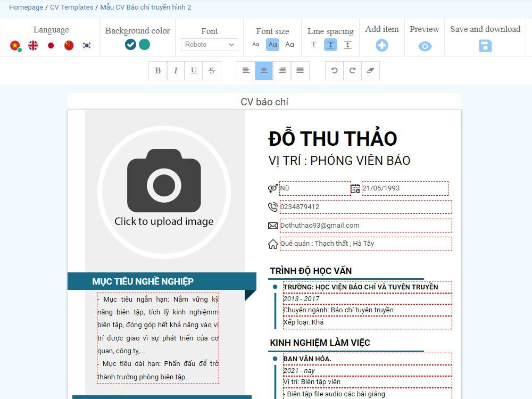
Task: Edit the name ĐỖ THU THẢO
Action: (x=333, y=138)
